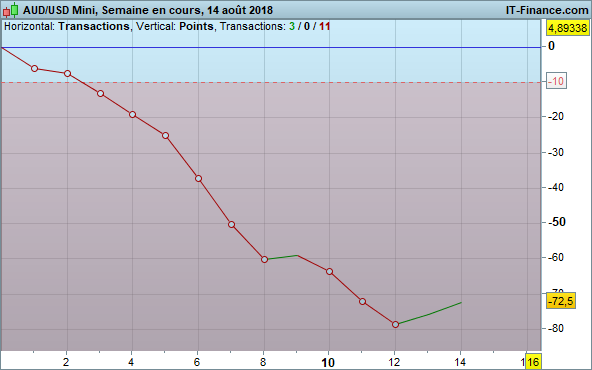Click the equity curve marker at transaction 6
The height and width of the screenshot is (370, 592).
click(x=198, y=178)
